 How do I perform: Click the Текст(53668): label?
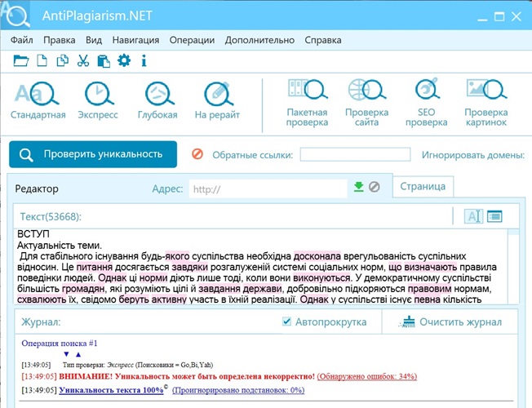51,216
